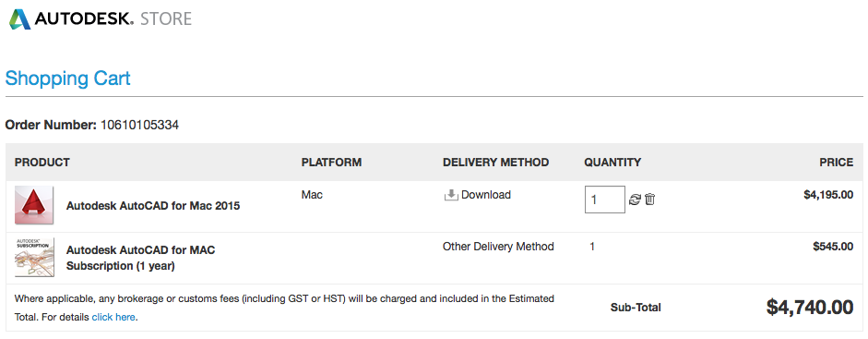Click the QUANTITY column header
Screen dimensions: 868x339
(612, 163)
